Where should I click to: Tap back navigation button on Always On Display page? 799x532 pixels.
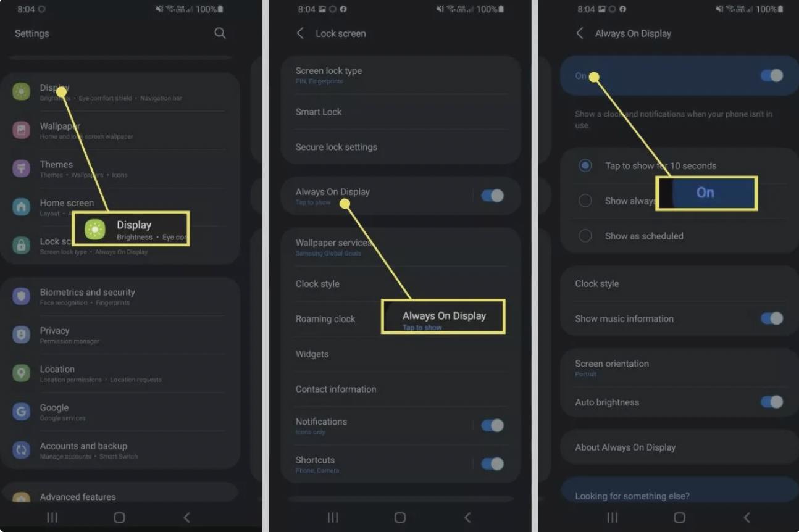(747, 517)
